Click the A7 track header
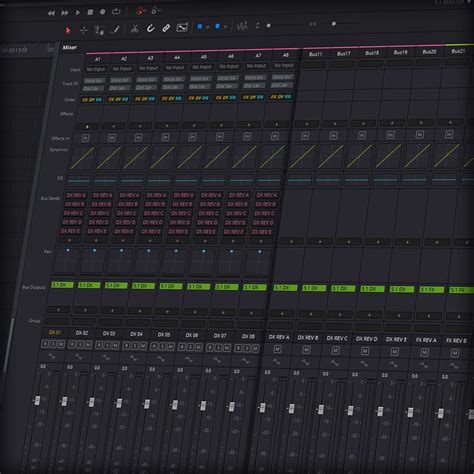 pos(258,56)
